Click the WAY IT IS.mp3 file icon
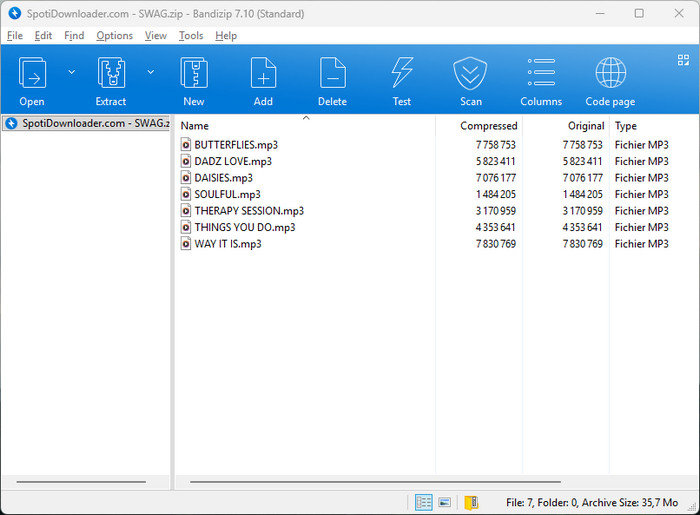The width and height of the screenshot is (700, 515). coord(186,244)
